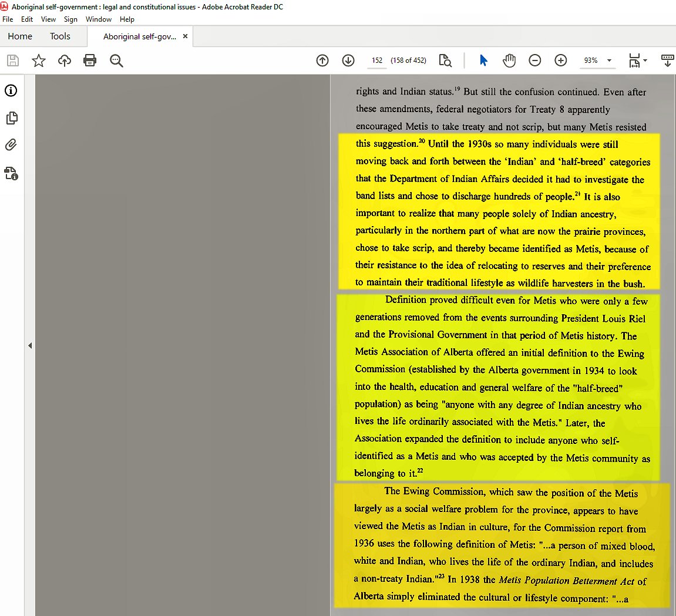Zoom in with plus button
This screenshot has height=616, width=676.
point(560,60)
